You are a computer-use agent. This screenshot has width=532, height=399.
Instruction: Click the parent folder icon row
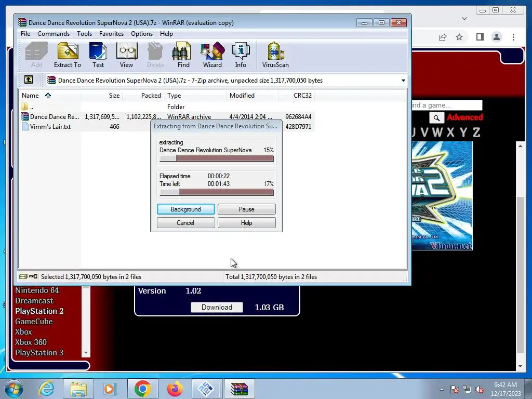click(25, 107)
